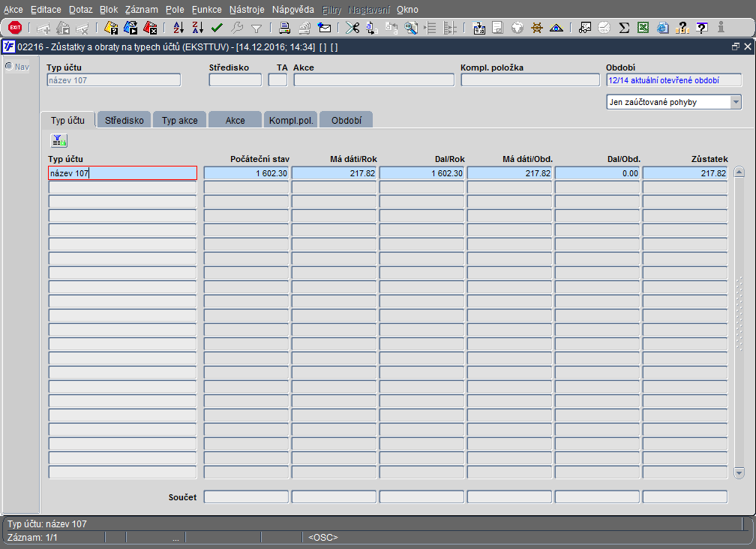Viewport: 756px width, 549px height.
Task: Sort descending with the Z-A icon
Action: [198, 28]
